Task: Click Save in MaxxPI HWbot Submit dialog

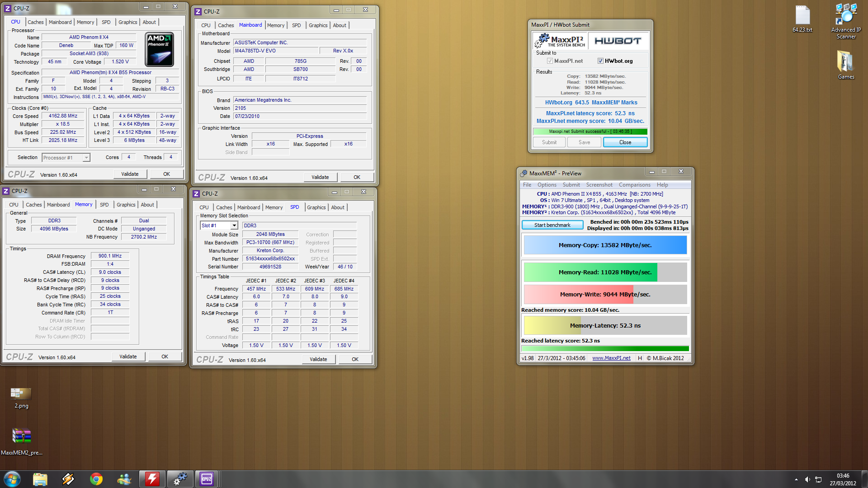Action: [584, 142]
